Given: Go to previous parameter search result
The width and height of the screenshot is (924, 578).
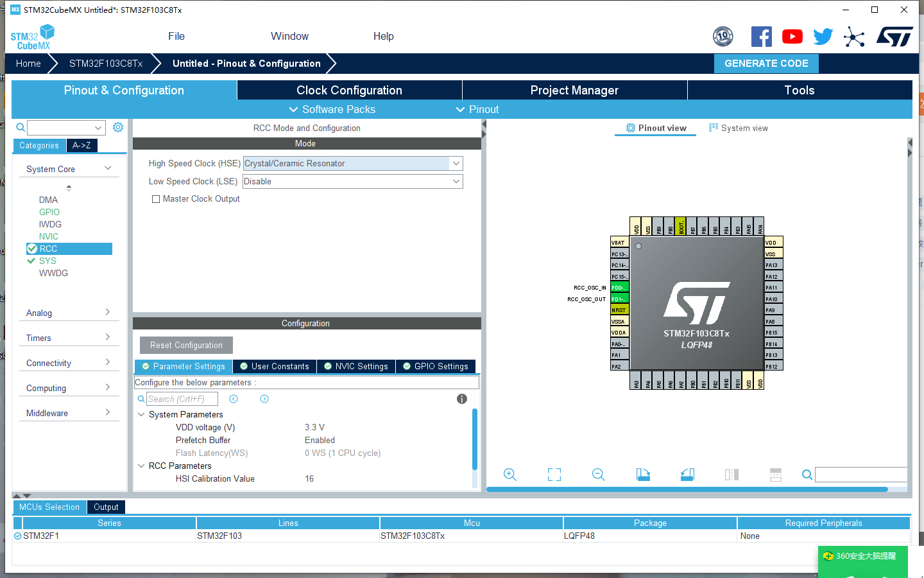Looking at the screenshot, I should (x=234, y=399).
